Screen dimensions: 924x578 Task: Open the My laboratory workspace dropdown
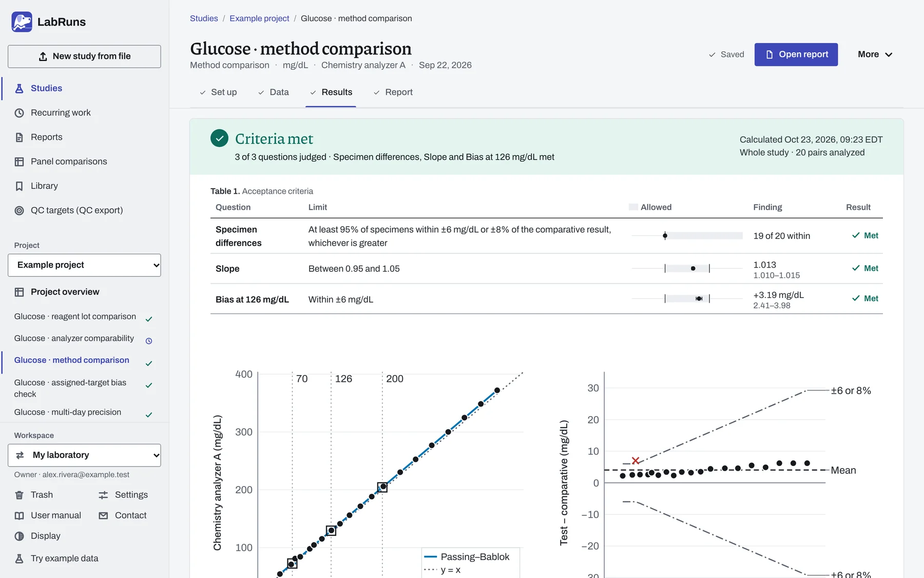[84, 455]
